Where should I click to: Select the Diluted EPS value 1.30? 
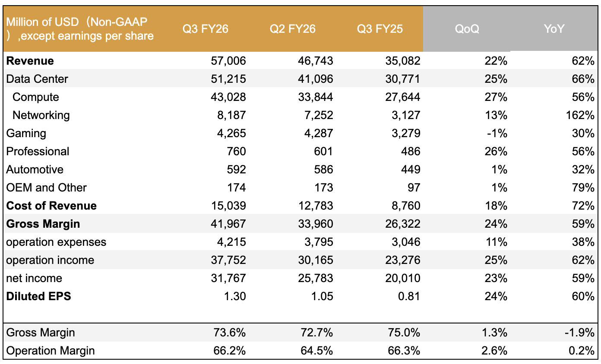coord(235,296)
